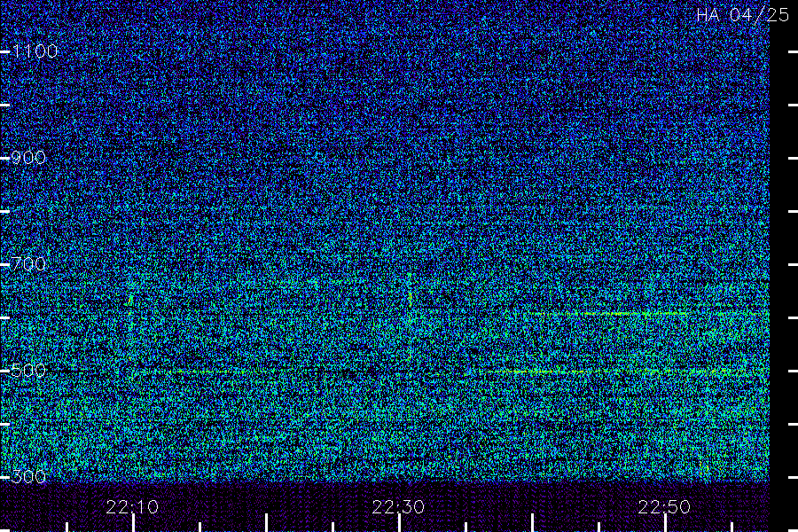Click the 22:30 time axis label
Screen dimensions: 798x532
click(x=398, y=507)
